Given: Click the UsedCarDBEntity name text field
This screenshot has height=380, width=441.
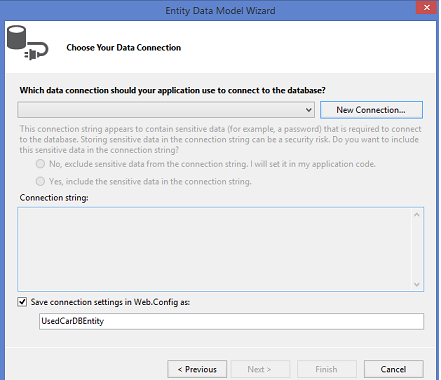Looking at the screenshot, I should click(x=231, y=321).
